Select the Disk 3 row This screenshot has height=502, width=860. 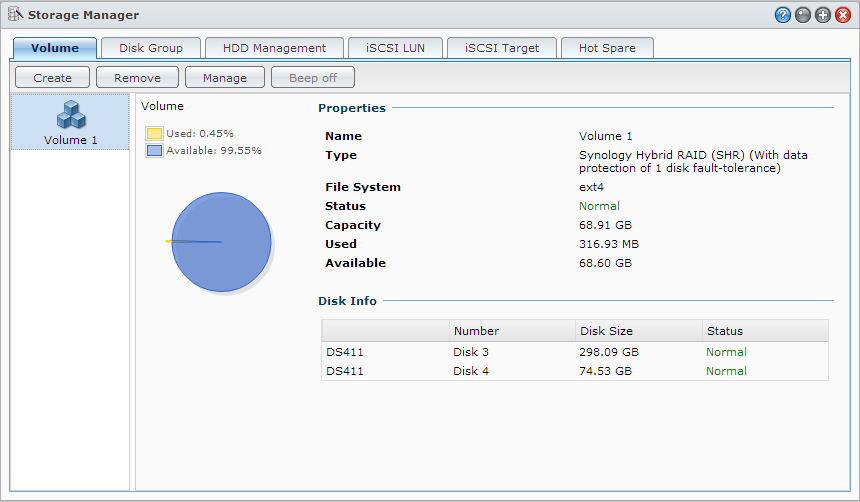click(575, 352)
